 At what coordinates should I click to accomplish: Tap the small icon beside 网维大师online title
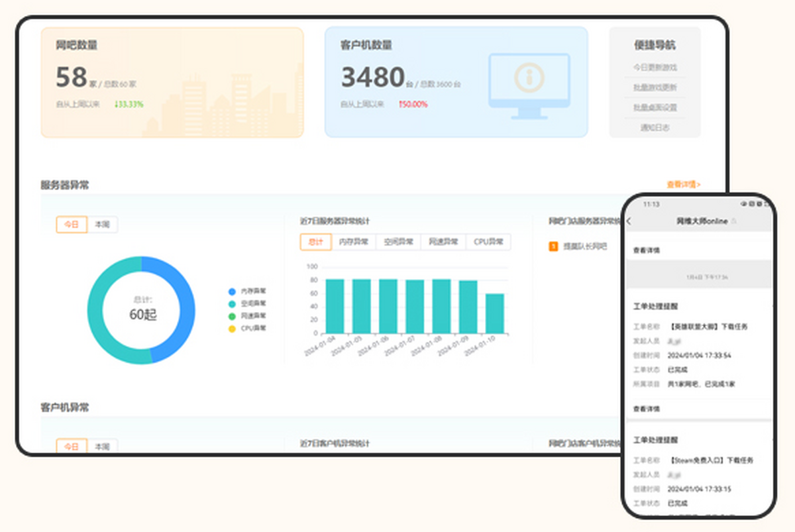coord(733,221)
